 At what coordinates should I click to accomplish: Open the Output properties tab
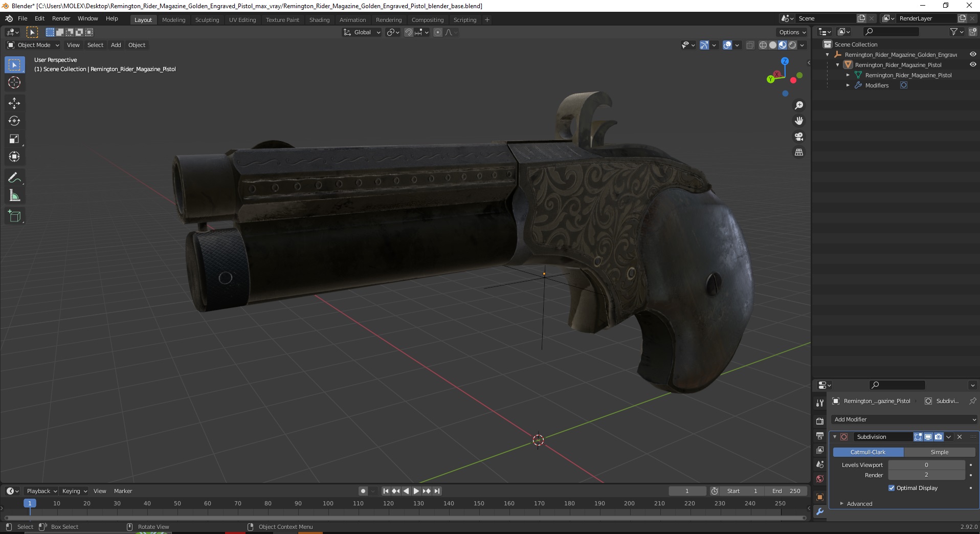click(820, 436)
